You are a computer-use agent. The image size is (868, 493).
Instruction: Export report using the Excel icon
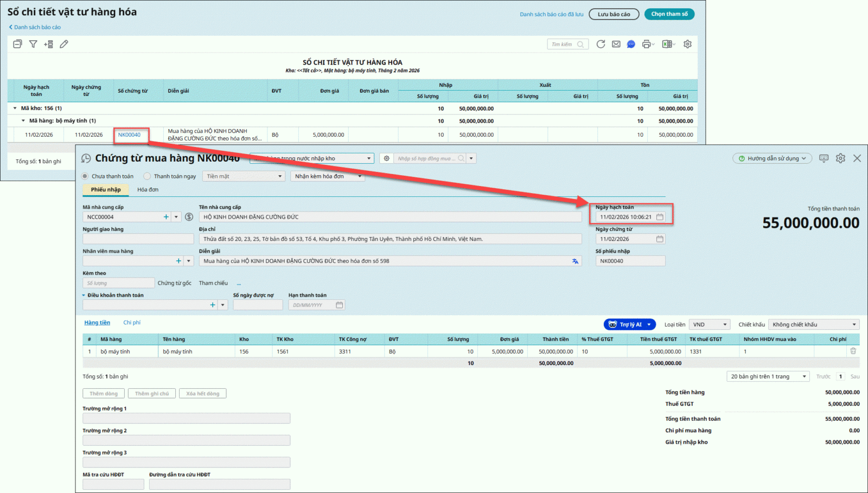tap(667, 44)
